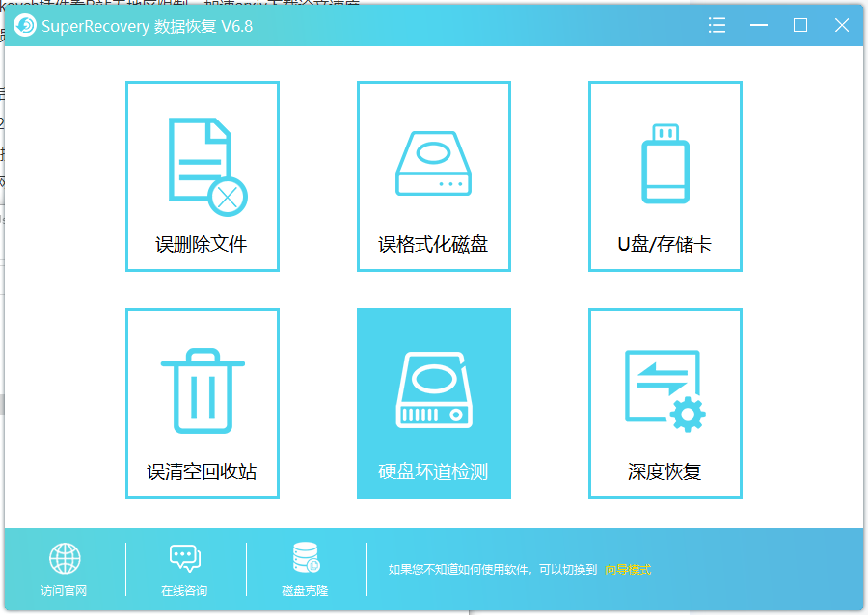Open the 在线咨询 chat bubble icon
Viewport: 868px width, 615px height.
pos(185,558)
